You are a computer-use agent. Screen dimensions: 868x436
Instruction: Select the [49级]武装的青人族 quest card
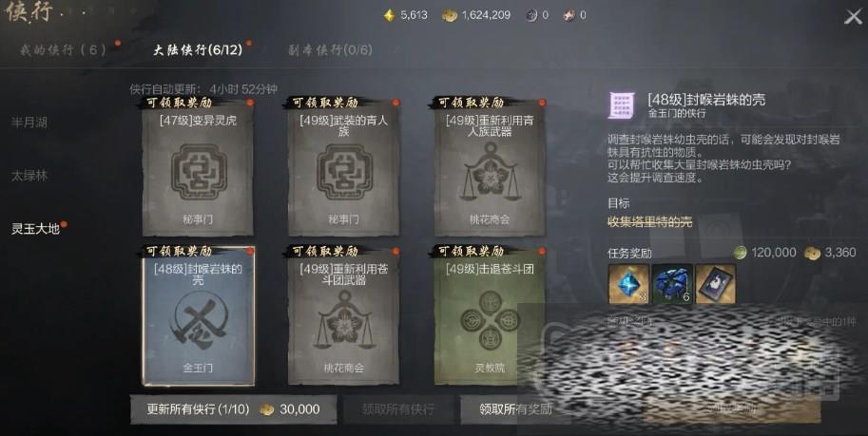(x=344, y=168)
